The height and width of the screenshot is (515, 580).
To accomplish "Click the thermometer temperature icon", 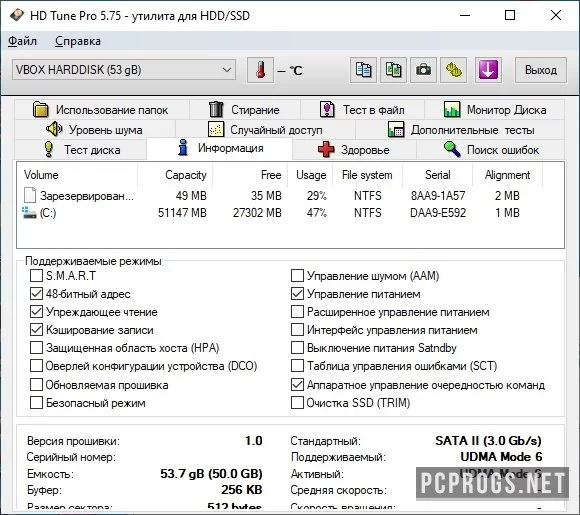I will coord(260,70).
